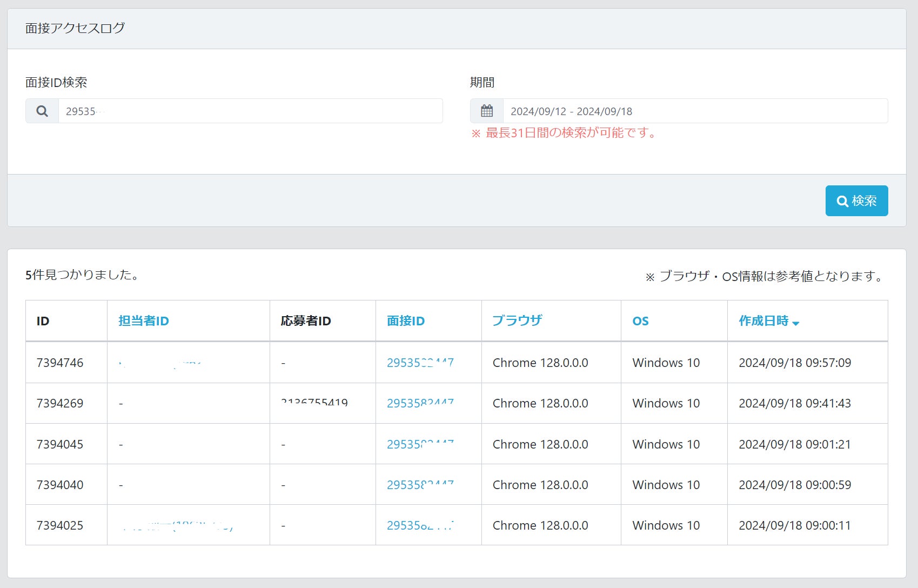Sort the table by 担当者ID column
The width and height of the screenshot is (918, 588).
[x=144, y=321]
